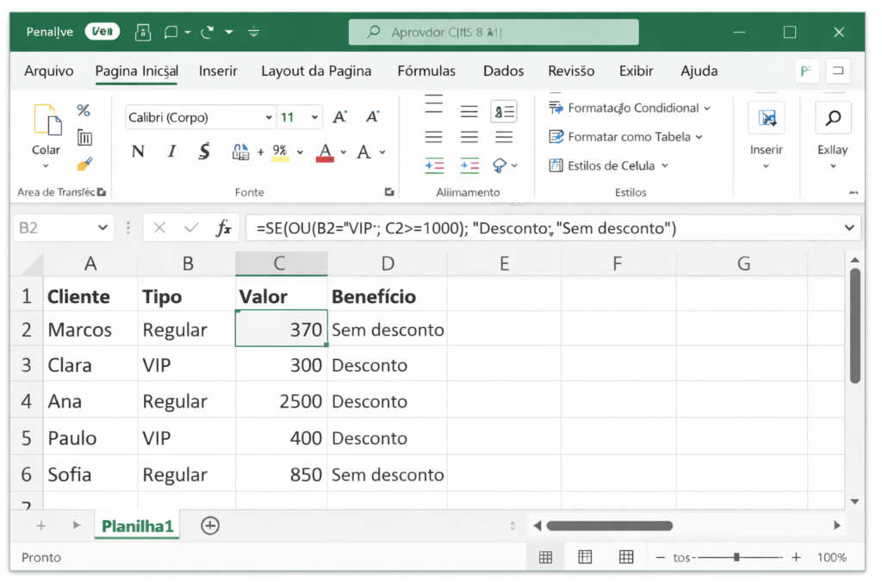Toggle bold N formatting
The width and height of the screenshot is (882, 588).
tap(138, 152)
